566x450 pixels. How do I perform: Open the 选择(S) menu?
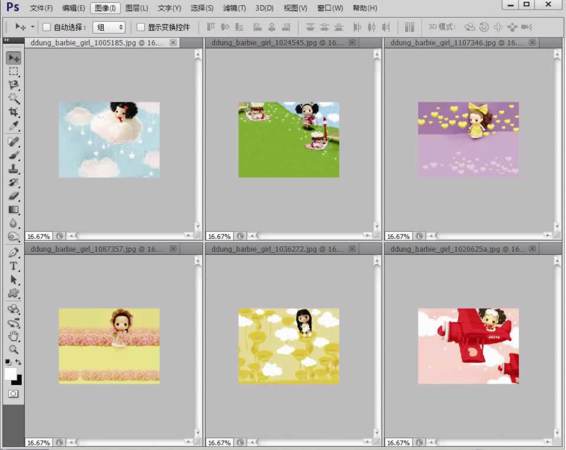pyautogui.click(x=202, y=8)
